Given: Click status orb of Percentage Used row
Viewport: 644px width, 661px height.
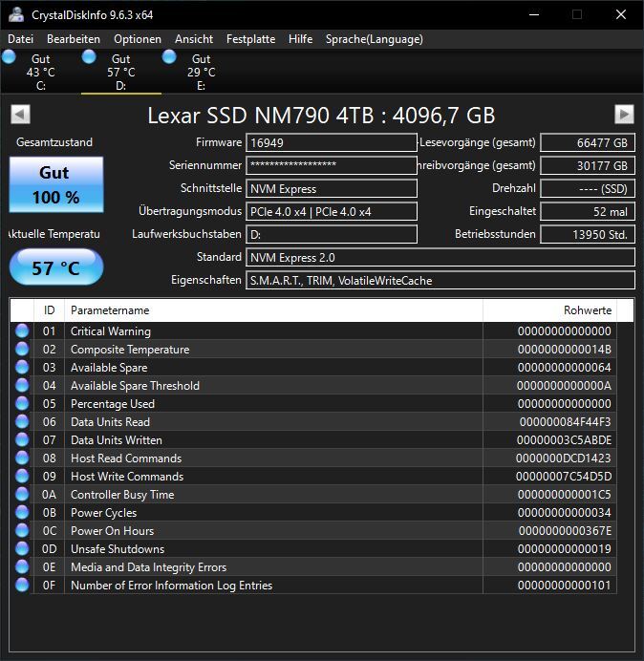Looking at the screenshot, I should 22,403.
